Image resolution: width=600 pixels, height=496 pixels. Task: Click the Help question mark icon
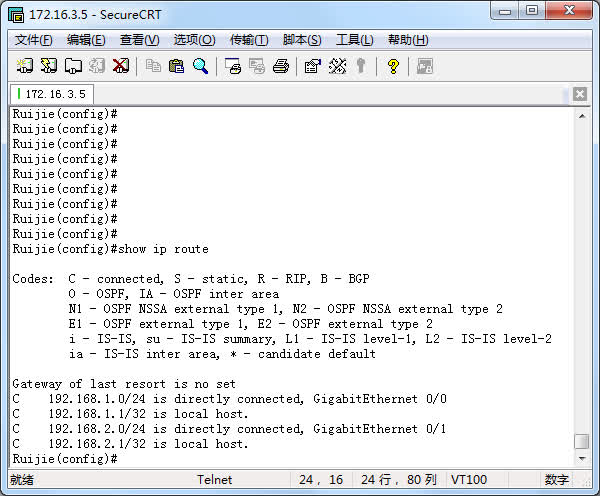pos(393,66)
